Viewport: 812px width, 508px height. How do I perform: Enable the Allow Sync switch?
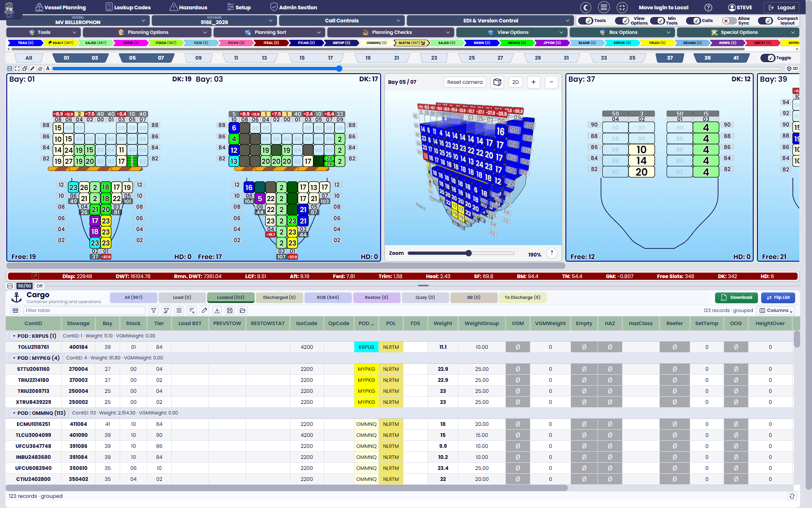pos(729,20)
